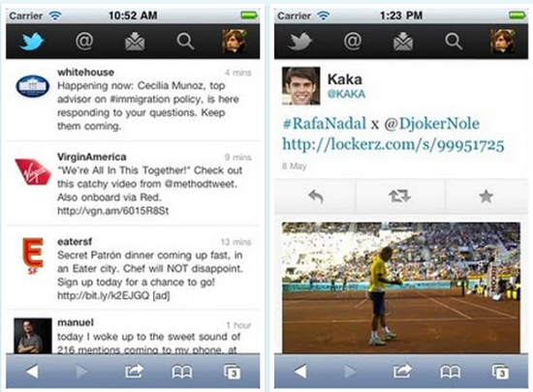Screen dimensions: 533x392
Task: Open @ mentions in the left phone
Action: (84, 42)
